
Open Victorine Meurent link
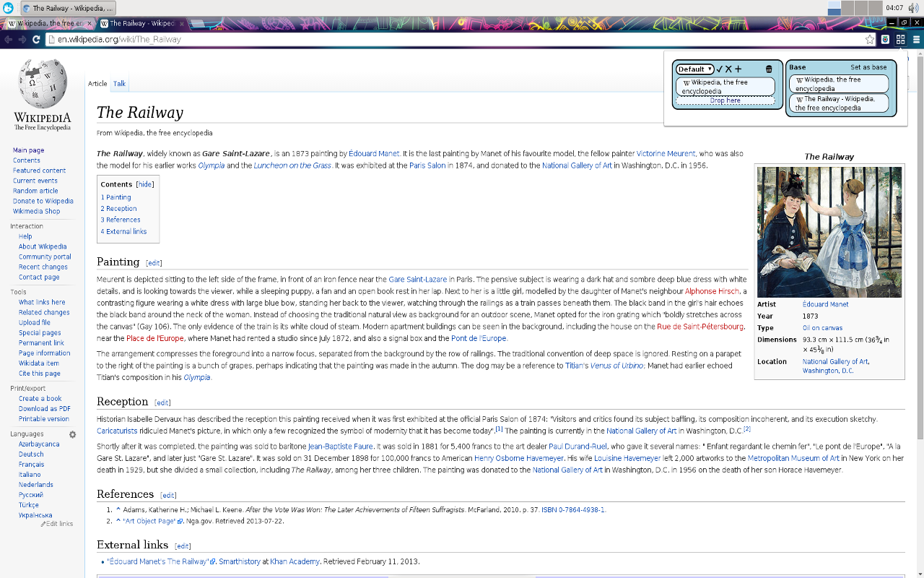pos(666,154)
